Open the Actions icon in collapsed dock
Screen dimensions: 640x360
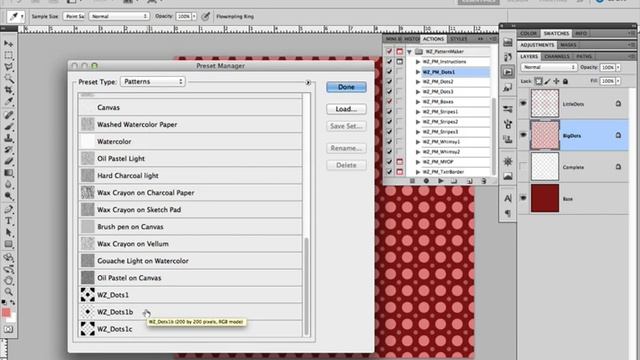click(x=508, y=72)
